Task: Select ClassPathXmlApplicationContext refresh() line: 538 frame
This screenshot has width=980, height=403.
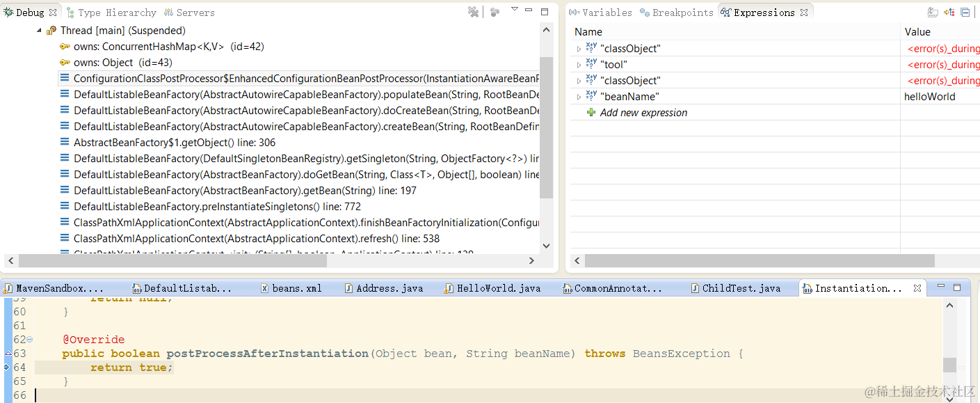Action: point(256,239)
